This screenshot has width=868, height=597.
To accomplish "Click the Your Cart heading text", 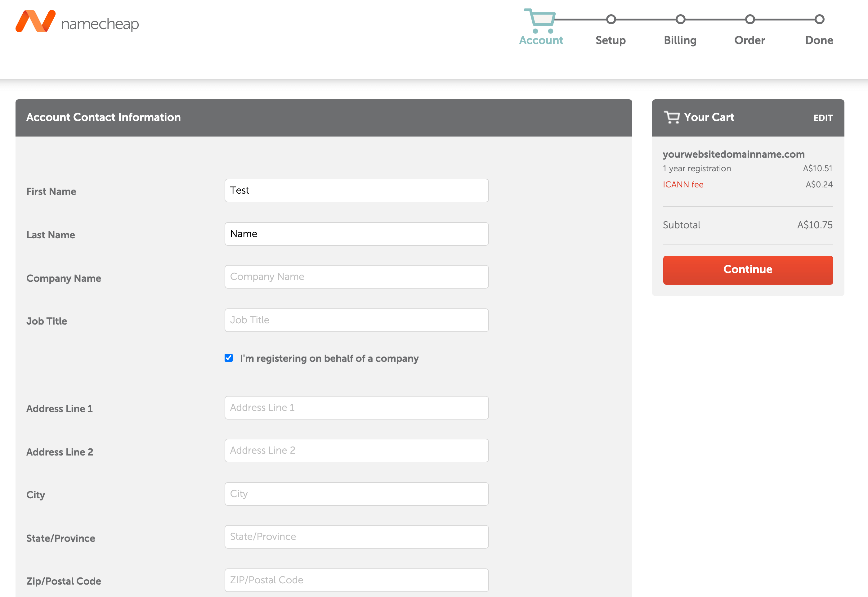I will tap(709, 117).
